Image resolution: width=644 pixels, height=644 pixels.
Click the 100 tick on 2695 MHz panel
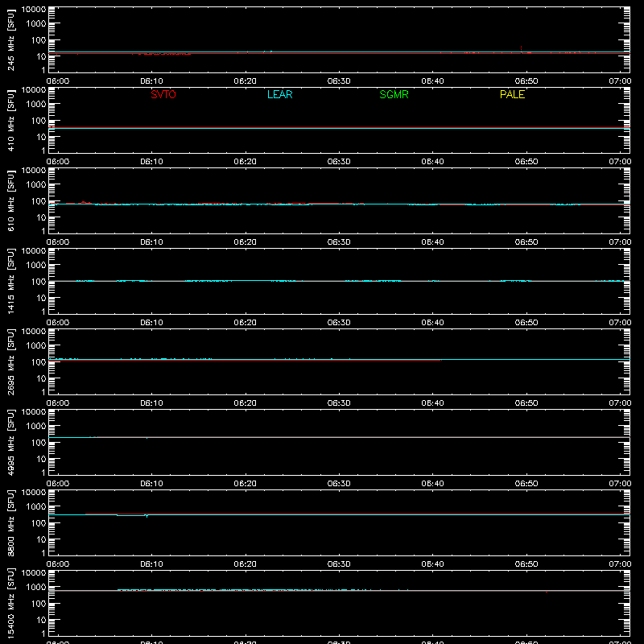click(x=39, y=361)
